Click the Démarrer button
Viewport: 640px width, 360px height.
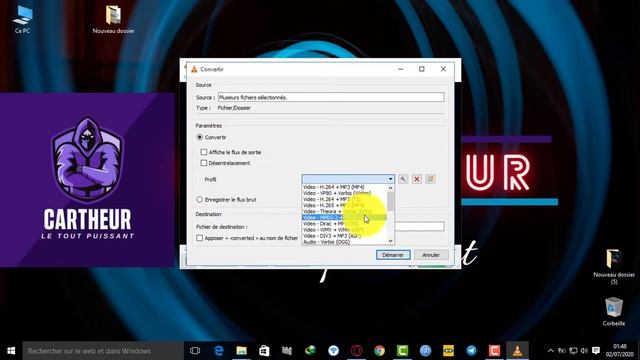(x=393, y=255)
